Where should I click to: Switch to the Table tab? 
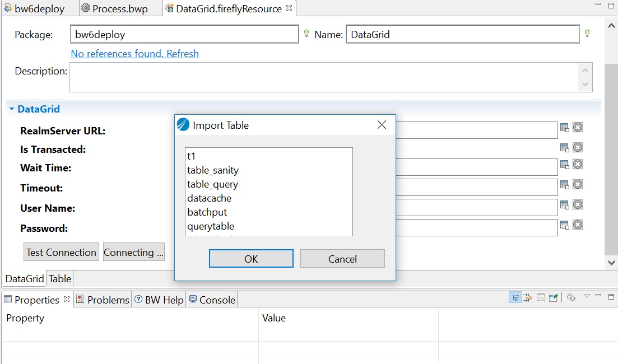60,278
